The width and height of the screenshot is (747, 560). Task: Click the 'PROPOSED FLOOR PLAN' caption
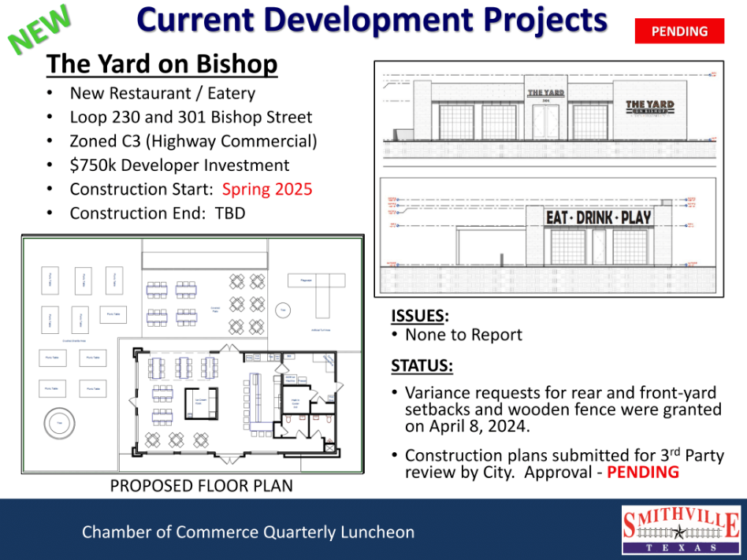(x=202, y=486)
